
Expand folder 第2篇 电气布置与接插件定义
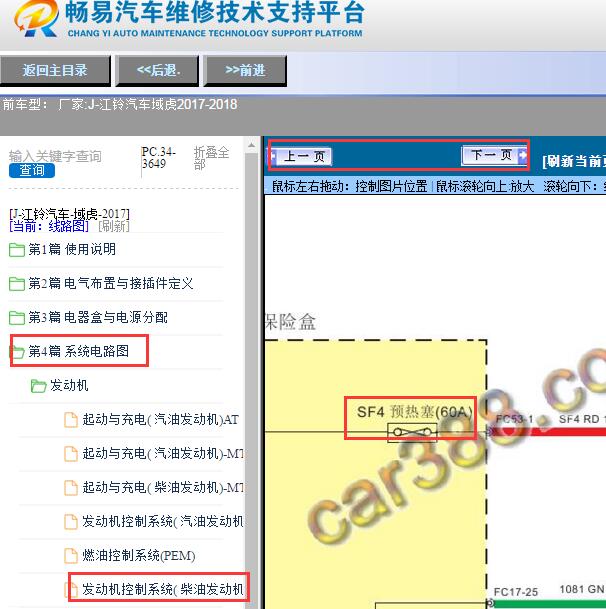point(111,284)
